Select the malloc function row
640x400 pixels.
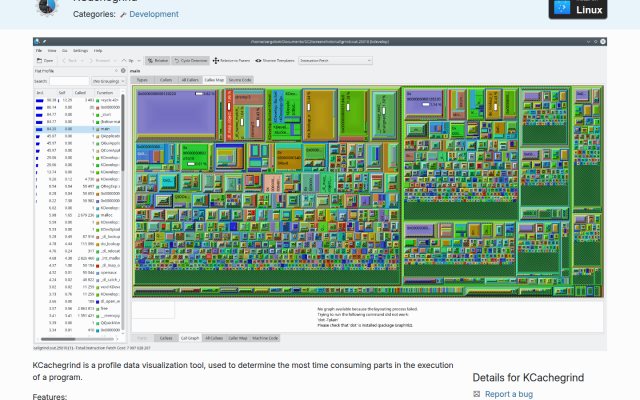pos(77,215)
